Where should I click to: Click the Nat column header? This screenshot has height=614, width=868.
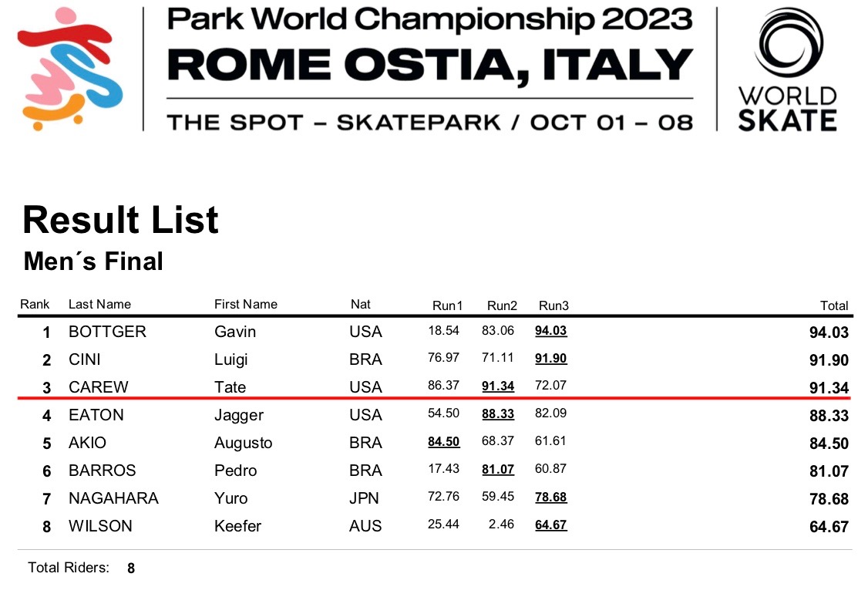click(x=360, y=305)
